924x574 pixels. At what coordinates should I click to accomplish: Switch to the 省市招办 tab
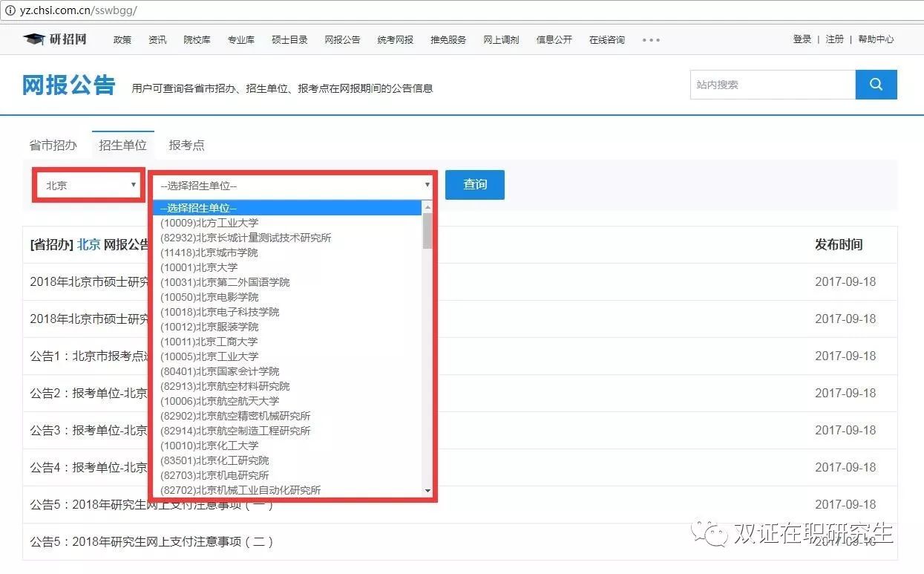[x=53, y=145]
